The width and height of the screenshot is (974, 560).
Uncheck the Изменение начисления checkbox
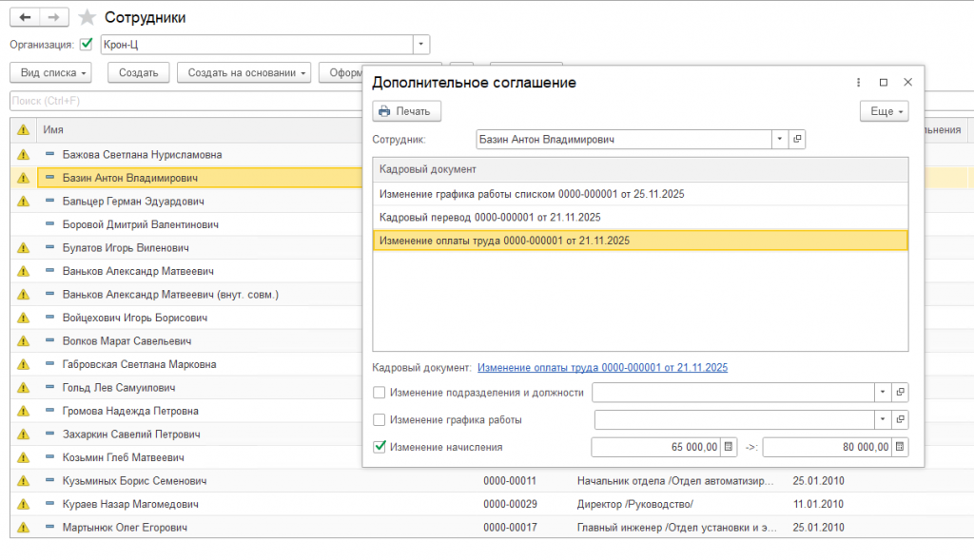point(380,447)
